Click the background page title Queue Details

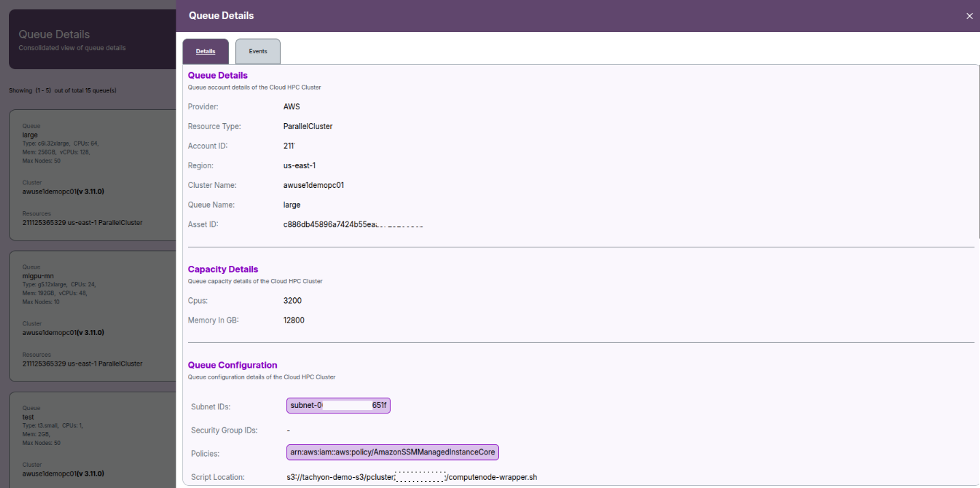coord(54,34)
